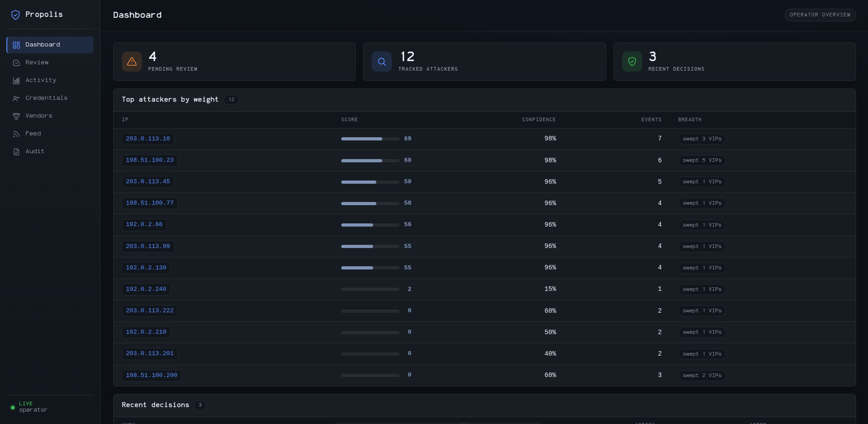
Task: Click the 'Top attackers by weight' heading
Action: pos(170,99)
